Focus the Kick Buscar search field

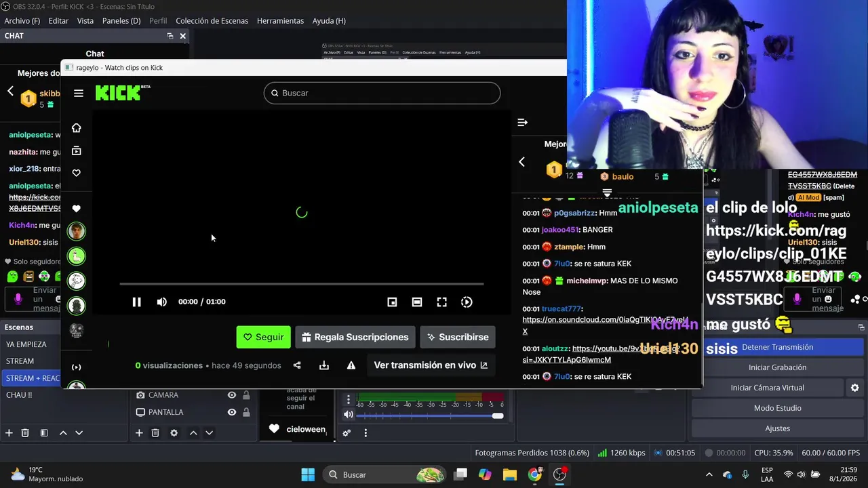pos(382,93)
